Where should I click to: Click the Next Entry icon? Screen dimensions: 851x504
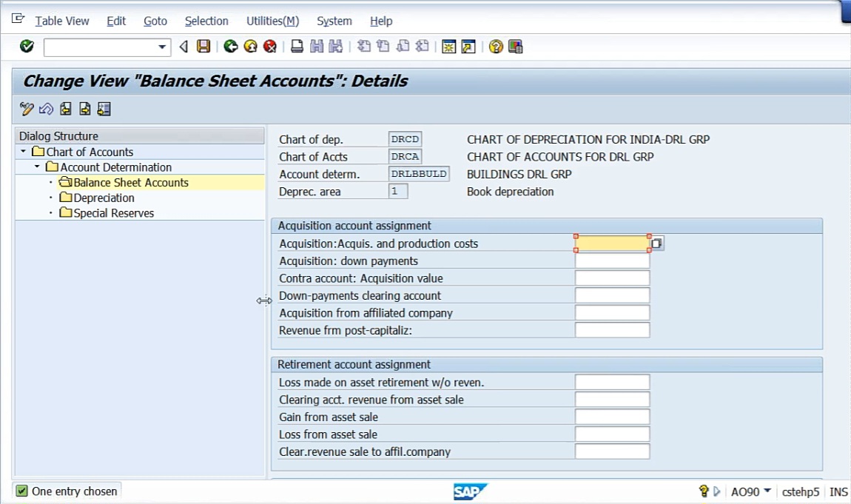(84, 109)
